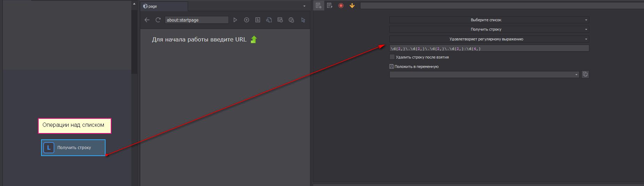Click the about:startpage address field
644x186 pixels.
tap(196, 20)
